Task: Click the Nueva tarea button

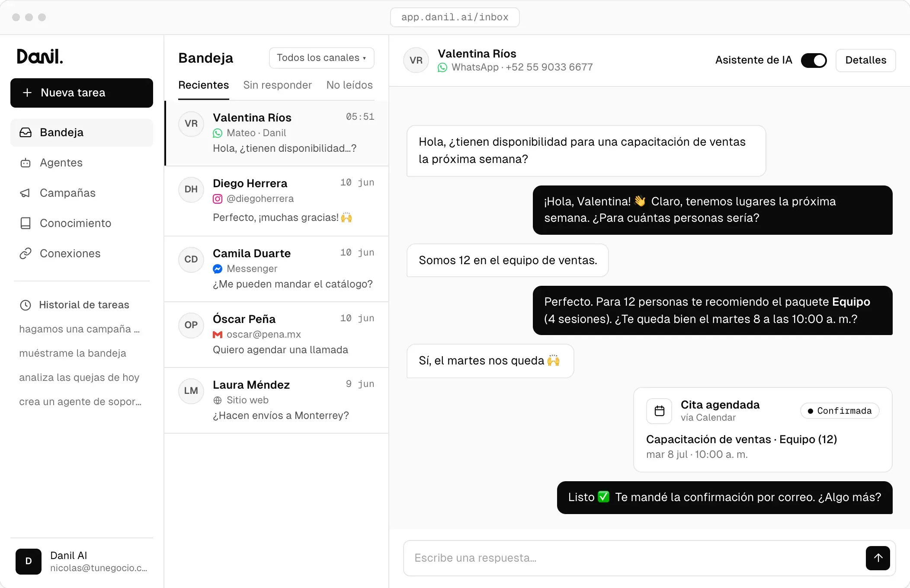Action: click(x=82, y=93)
